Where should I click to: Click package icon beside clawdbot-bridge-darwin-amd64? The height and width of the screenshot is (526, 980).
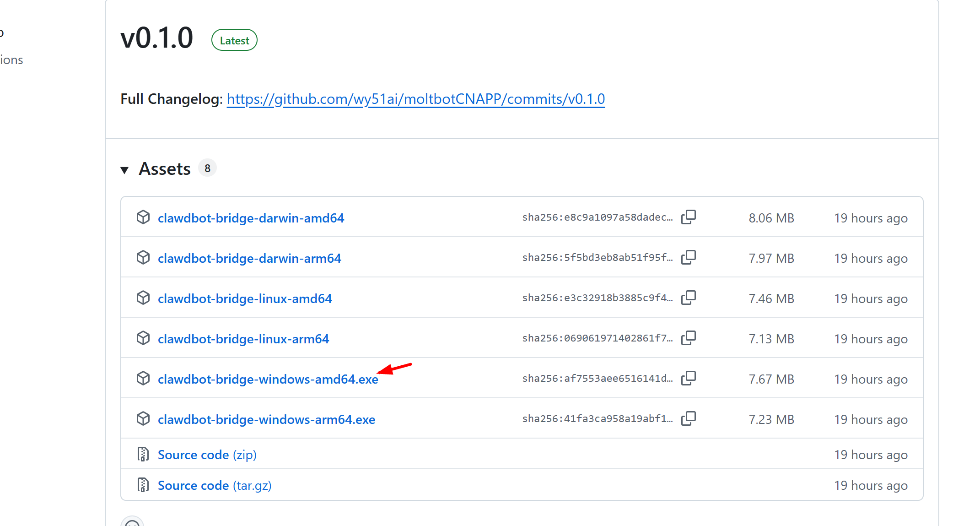(143, 217)
